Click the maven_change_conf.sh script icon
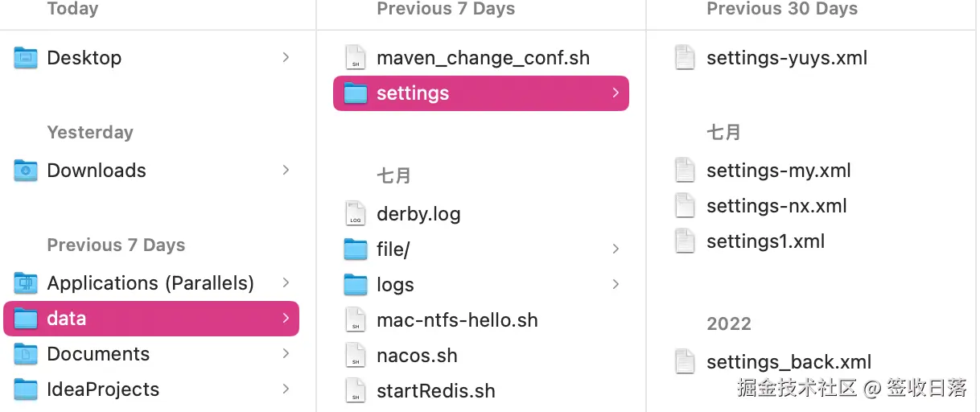 [x=355, y=58]
